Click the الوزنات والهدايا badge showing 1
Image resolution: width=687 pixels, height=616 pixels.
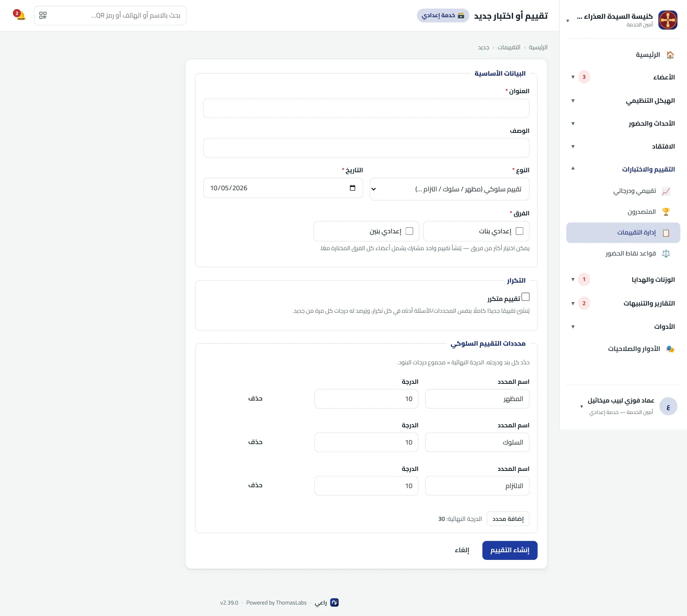[584, 280]
